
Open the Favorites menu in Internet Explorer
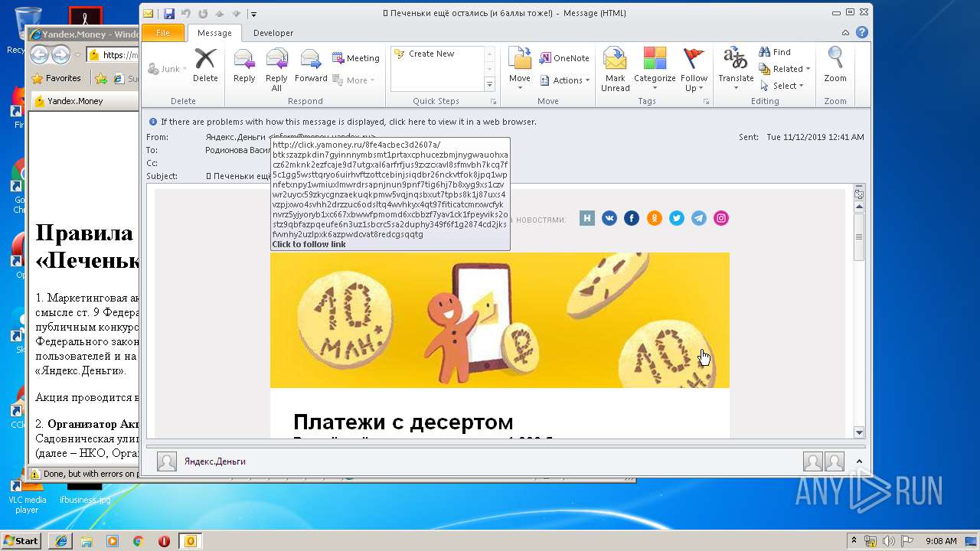(57, 78)
